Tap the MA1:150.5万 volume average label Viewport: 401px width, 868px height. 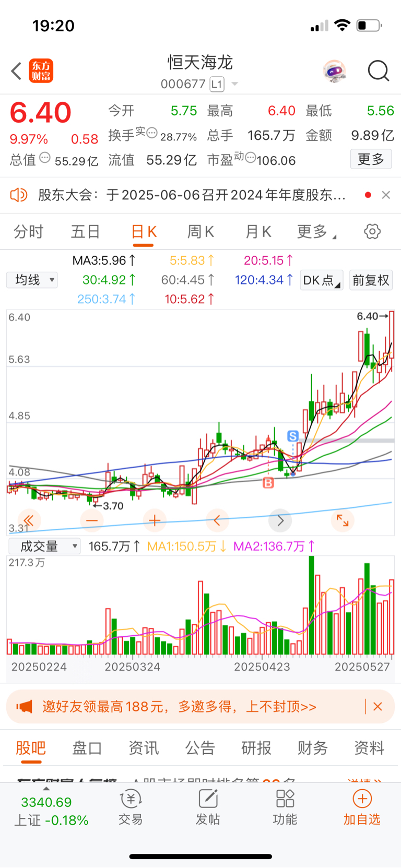coord(186,546)
